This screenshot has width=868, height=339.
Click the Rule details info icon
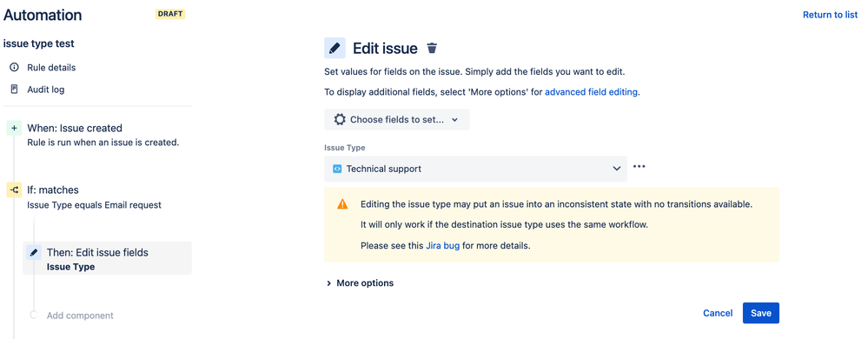pos(15,68)
